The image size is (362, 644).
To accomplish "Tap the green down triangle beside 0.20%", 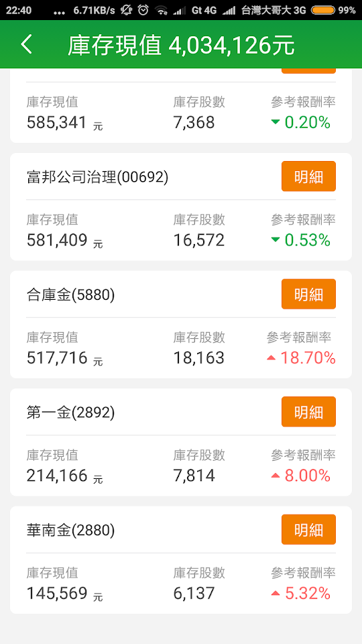I will pyautogui.click(x=276, y=122).
